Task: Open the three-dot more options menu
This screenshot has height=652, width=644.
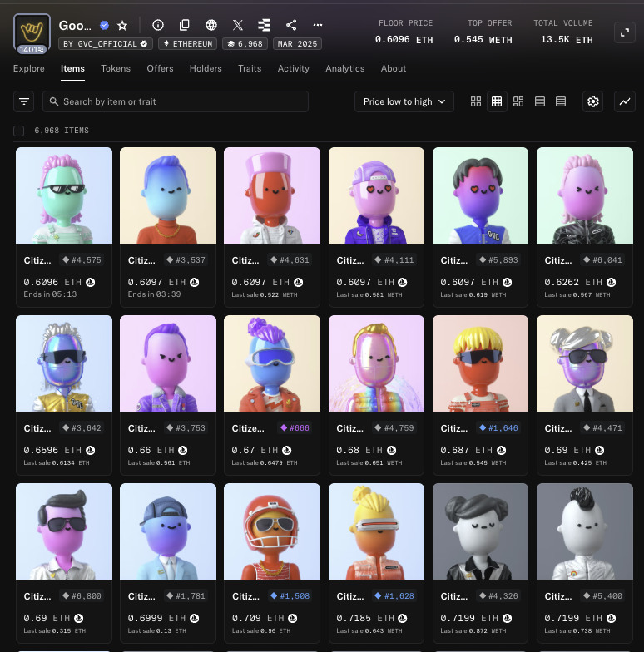Action: click(318, 25)
